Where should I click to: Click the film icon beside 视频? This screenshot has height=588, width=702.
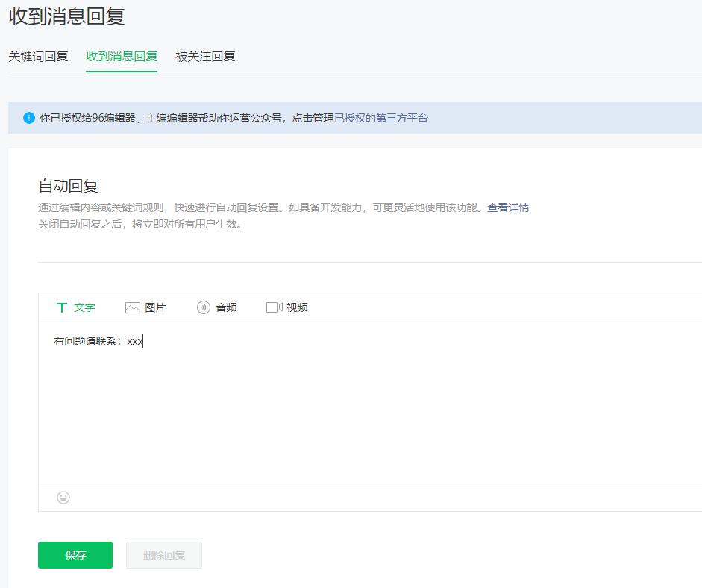275,307
